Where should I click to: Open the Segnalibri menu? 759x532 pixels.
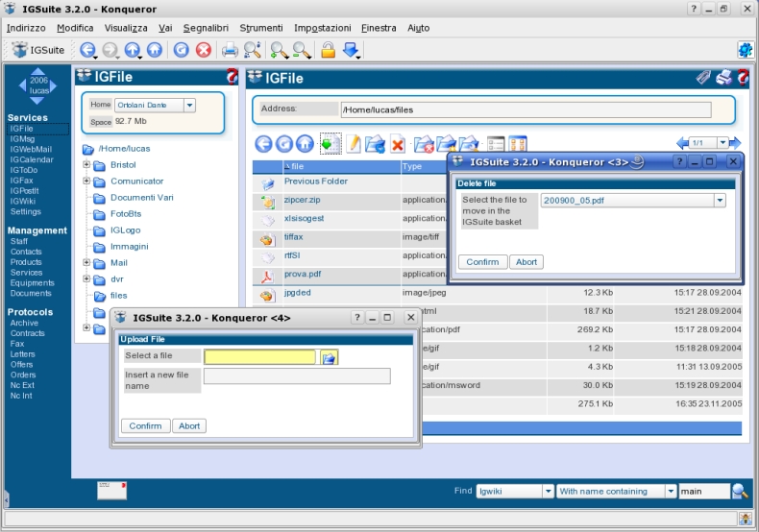[206, 28]
